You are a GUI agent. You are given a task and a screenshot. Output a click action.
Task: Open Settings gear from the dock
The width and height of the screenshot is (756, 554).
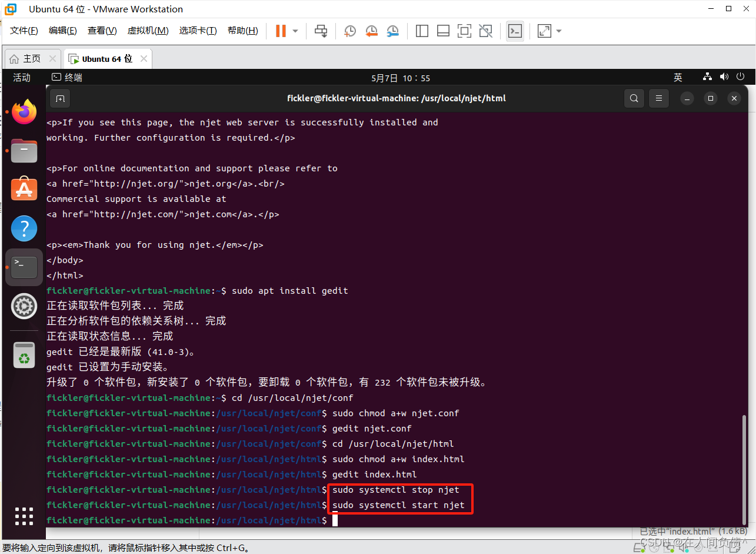click(x=24, y=306)
